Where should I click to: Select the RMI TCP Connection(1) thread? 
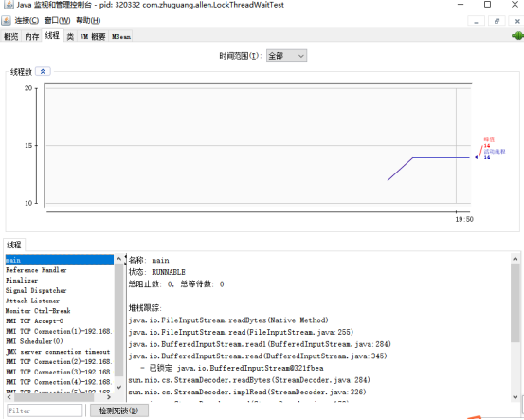[60, 331]
